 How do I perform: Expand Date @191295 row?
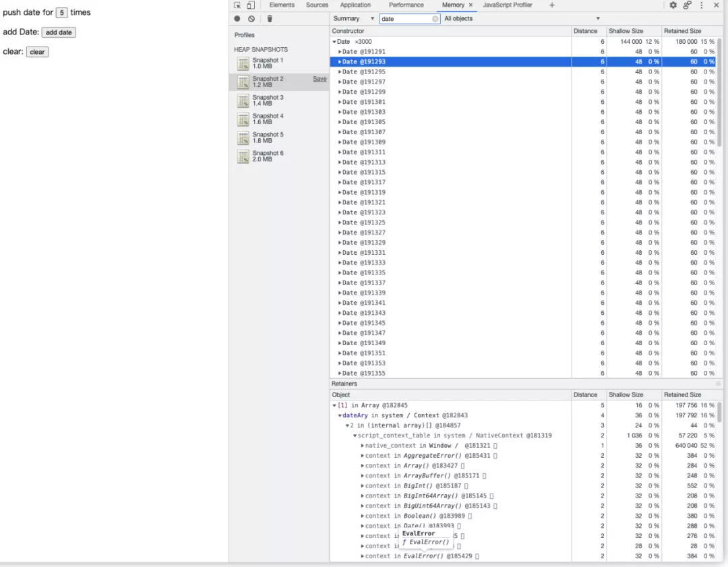(x=340, y=72)
